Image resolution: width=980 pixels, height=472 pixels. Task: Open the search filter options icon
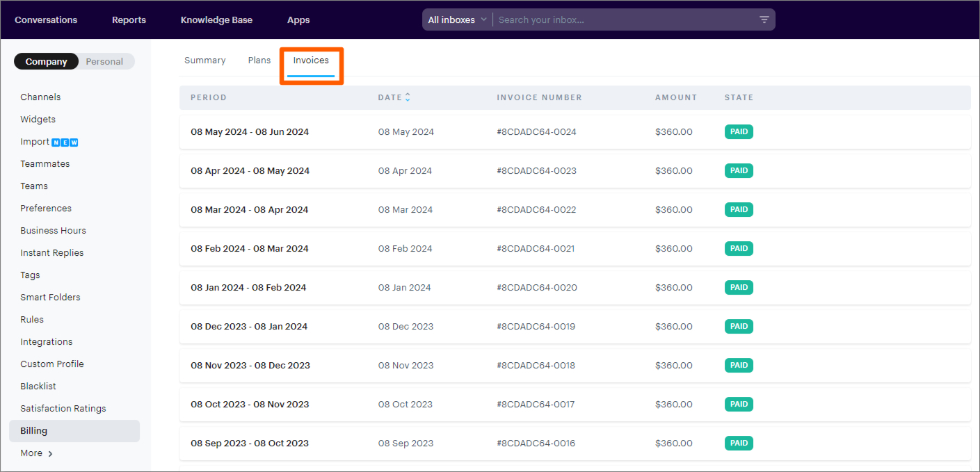[764, 19]
